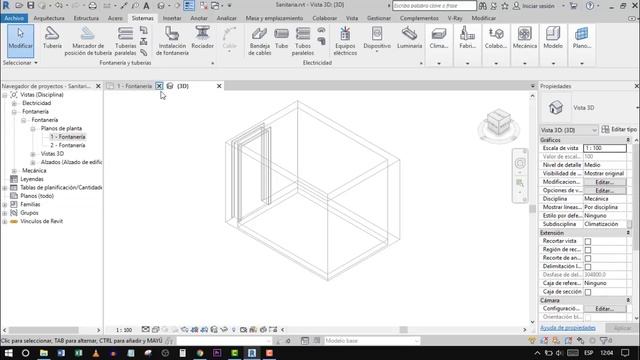Open Ayuda de propiedades link

coord(568,328)
